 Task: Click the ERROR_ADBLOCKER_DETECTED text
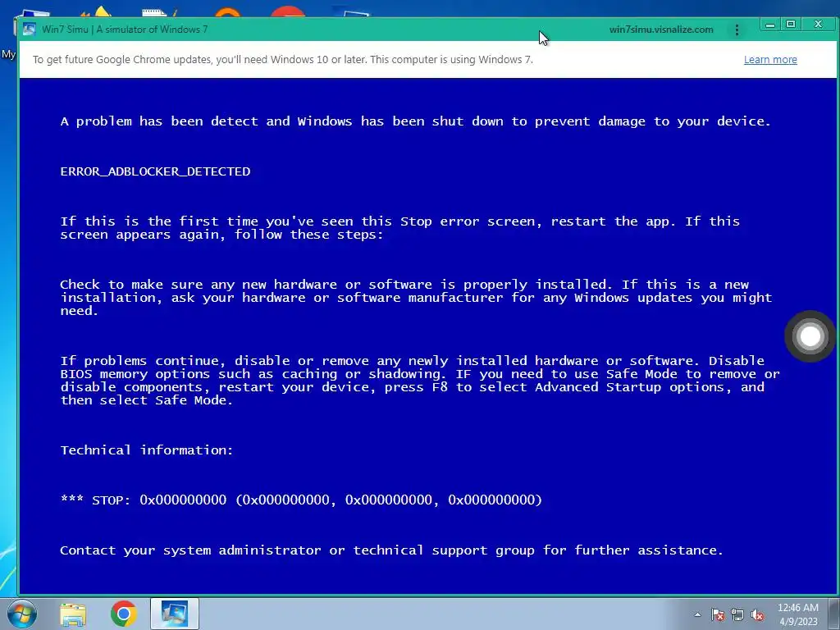point(155,171)
